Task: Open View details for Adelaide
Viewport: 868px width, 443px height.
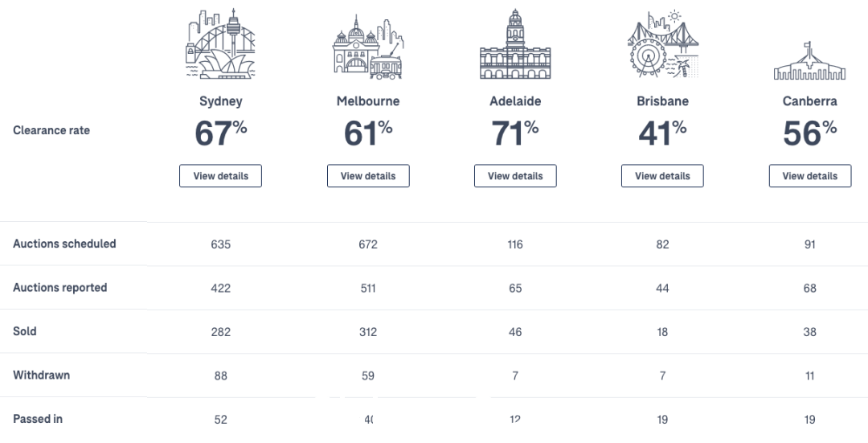Action: point(515,176)
